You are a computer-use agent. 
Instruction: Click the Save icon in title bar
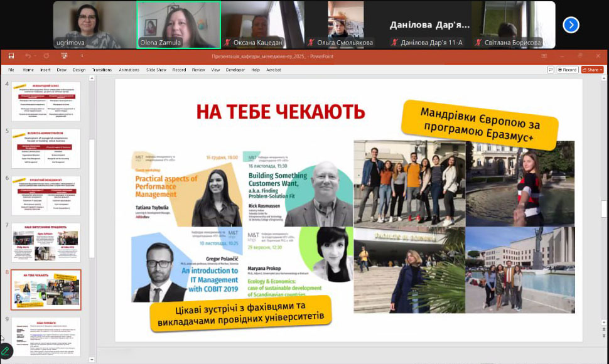point(12,56)
